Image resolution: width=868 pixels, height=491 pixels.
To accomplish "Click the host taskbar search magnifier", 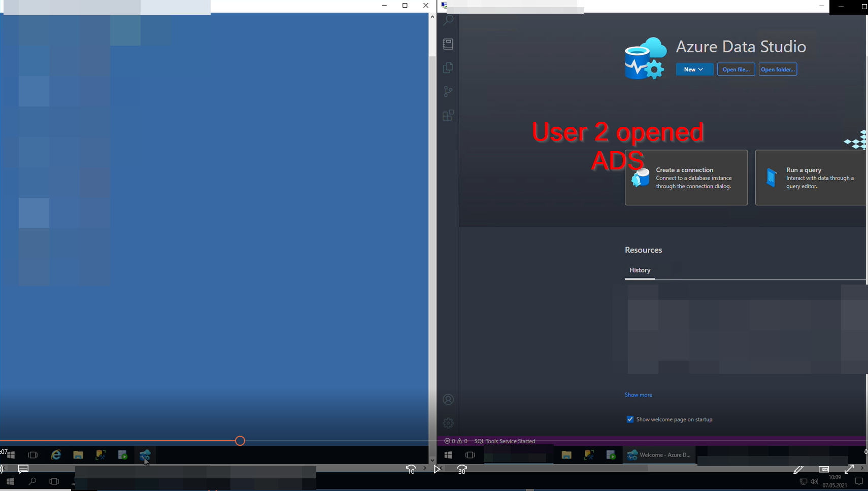I will [32, 481].
